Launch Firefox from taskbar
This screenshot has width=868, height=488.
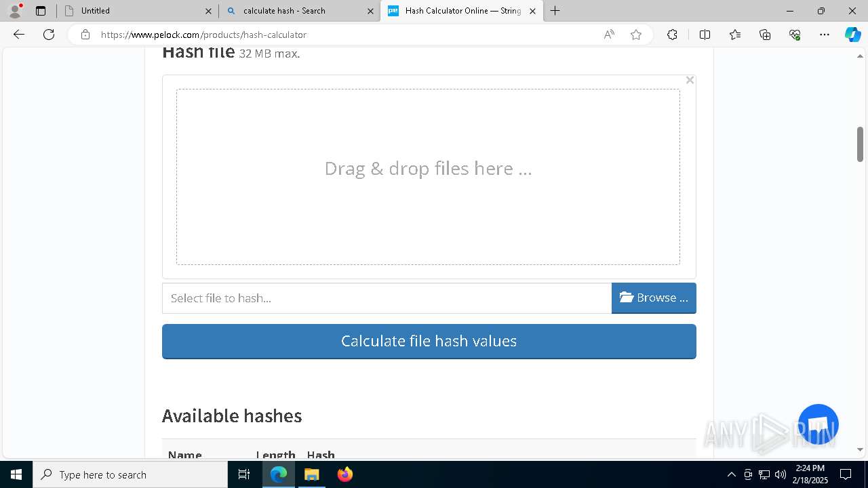pyautogui.click(x=345, y=474)
